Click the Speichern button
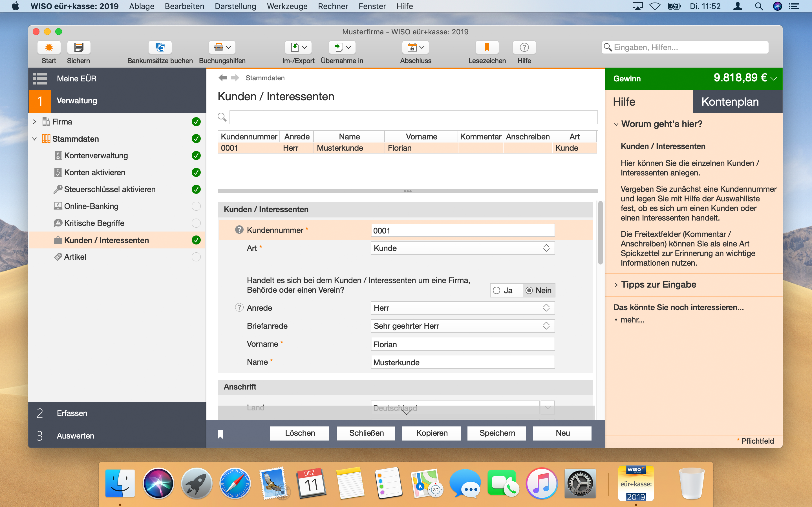812x507 pixels. (497, 433)
